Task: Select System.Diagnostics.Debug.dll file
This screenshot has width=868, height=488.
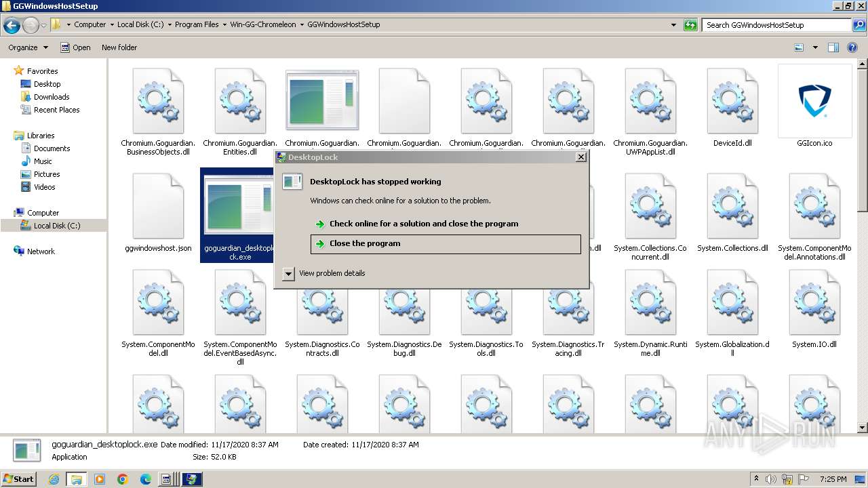Action: 404,312
